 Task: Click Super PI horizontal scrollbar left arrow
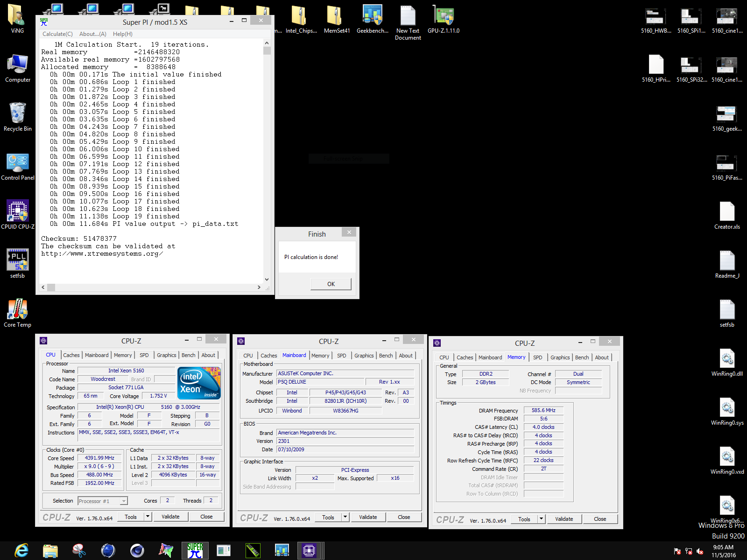click(43, 287)
